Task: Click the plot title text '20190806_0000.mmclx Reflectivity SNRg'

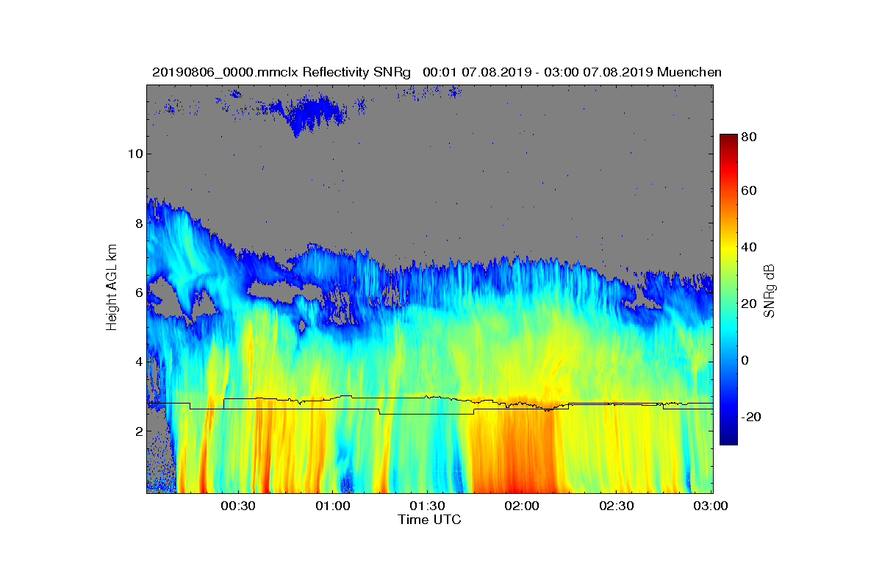Action: (283, 72)
